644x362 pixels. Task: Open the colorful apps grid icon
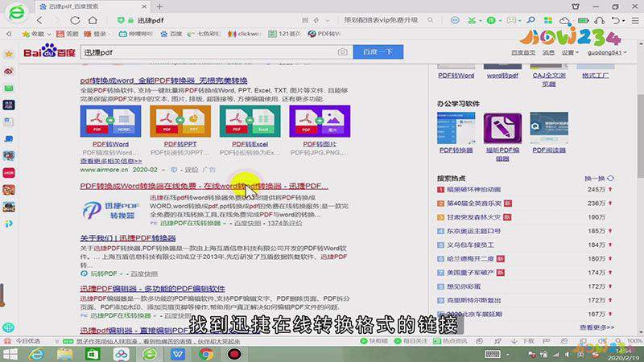[548, 20]
